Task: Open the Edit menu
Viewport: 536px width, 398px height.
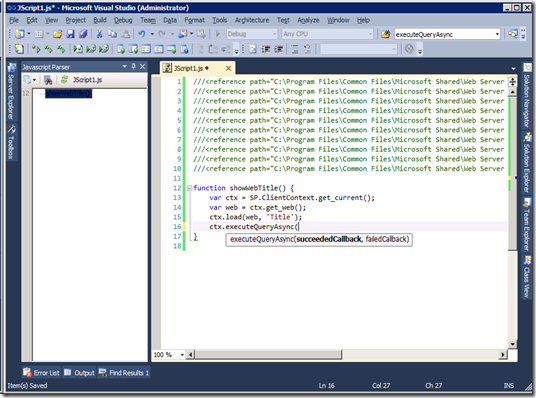Action: (x=32, y=20)
